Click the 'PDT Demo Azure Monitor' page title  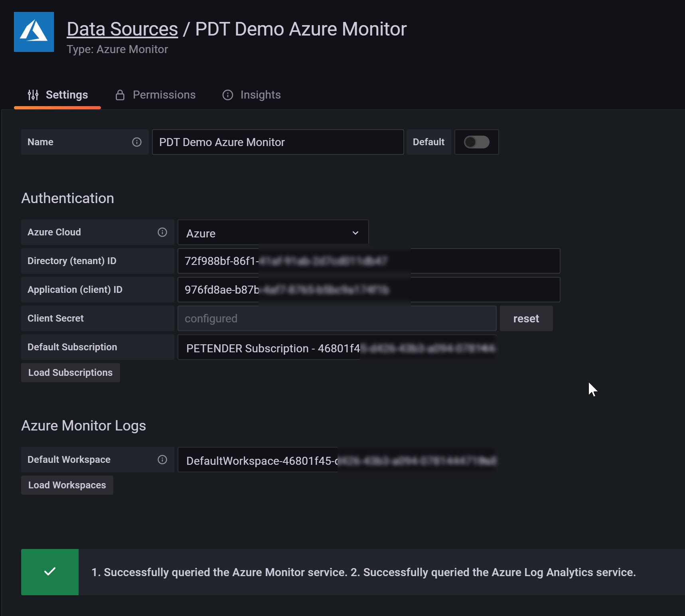point(301,29)
